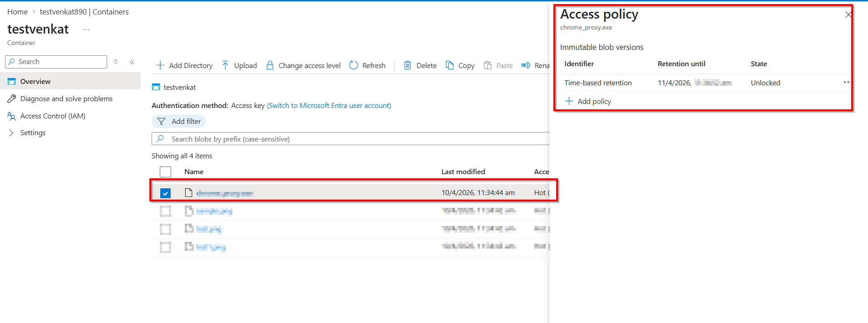
Task: Click in the sidebar Search field
Action: (x=56, y=62)
